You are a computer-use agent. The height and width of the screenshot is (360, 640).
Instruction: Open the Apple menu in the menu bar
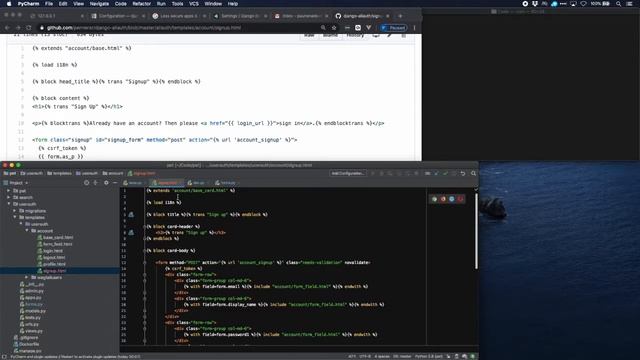pos(9,4)
